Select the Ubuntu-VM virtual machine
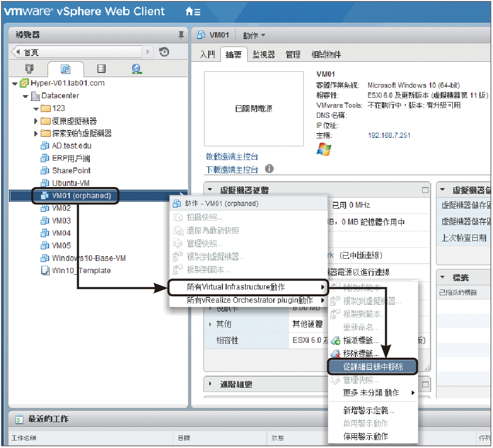Viewport: 493px width, 448px height. coord(70,183)
